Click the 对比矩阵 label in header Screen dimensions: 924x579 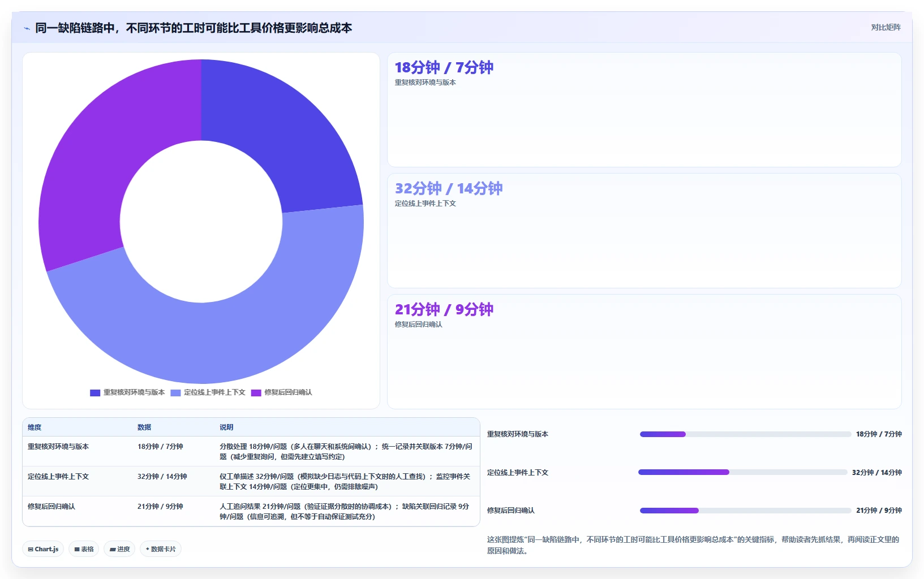pyautogui.click(x=886, y=27)
